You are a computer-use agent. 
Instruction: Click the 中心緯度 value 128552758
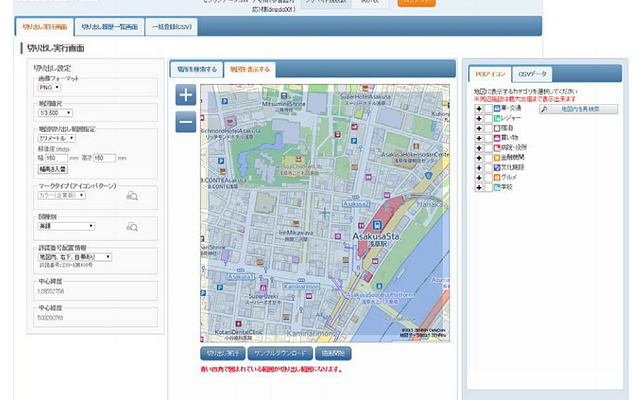pyautogui.click(x=51, y=291)
